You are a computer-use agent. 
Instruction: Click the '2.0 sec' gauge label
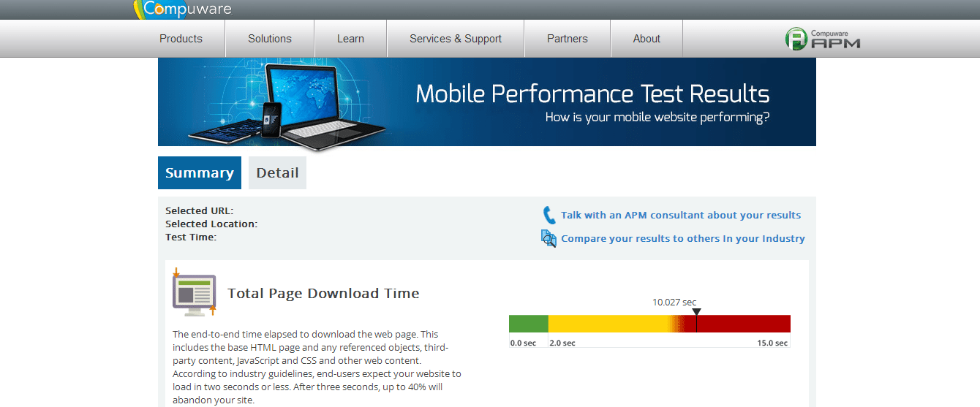point(562,343)
